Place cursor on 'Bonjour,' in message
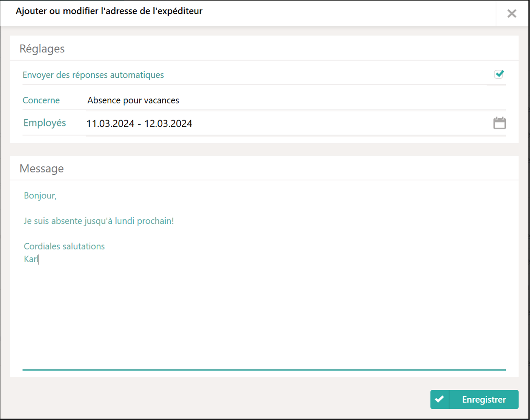The width and height of the screenshot is (530, 420). 40,195
